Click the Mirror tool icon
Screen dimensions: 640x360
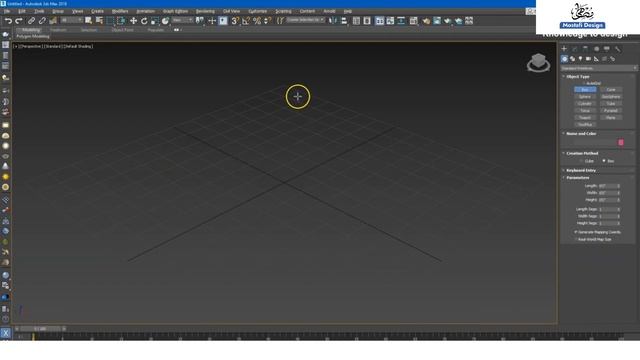333,21
